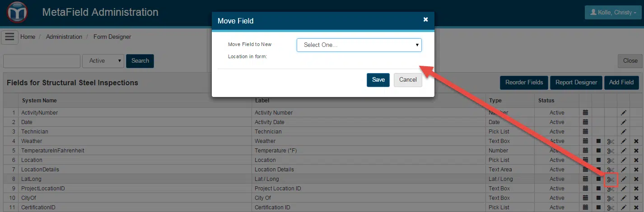Click the calendar icon in ActivityNumber row
Image resolution: width=644 pixels, height=212 pixels.
[585, 113]
